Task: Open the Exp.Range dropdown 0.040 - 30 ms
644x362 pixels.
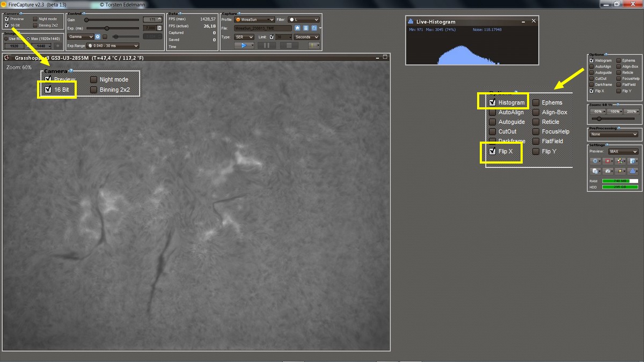Action: (113, 46)
